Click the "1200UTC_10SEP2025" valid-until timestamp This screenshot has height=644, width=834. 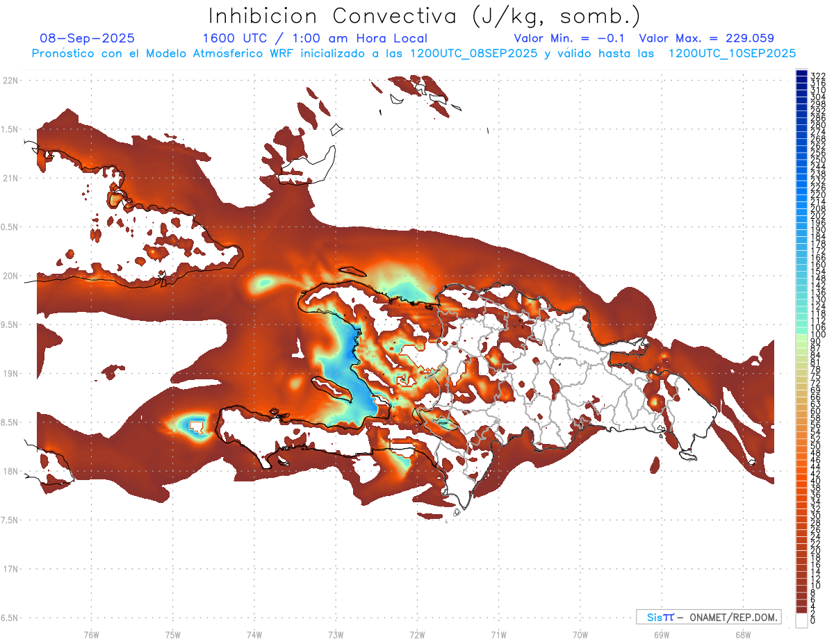coord(732,53)
